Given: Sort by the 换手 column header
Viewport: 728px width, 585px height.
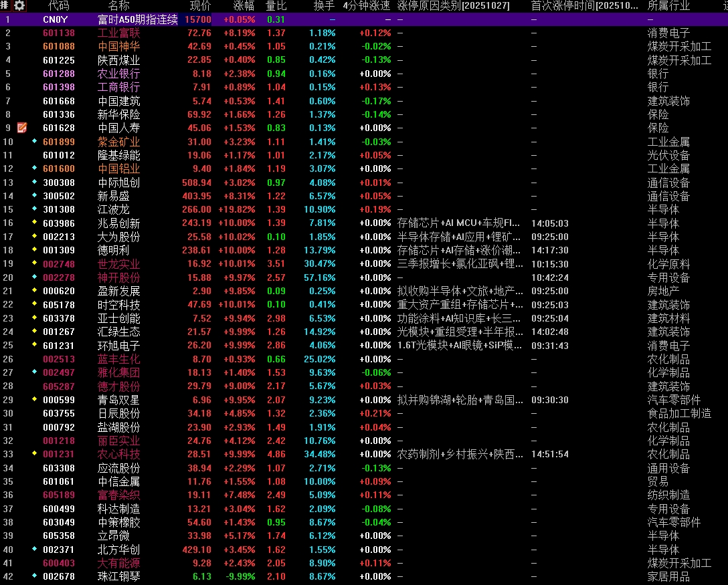Looking at the screenshot, I should coord(324,5).
